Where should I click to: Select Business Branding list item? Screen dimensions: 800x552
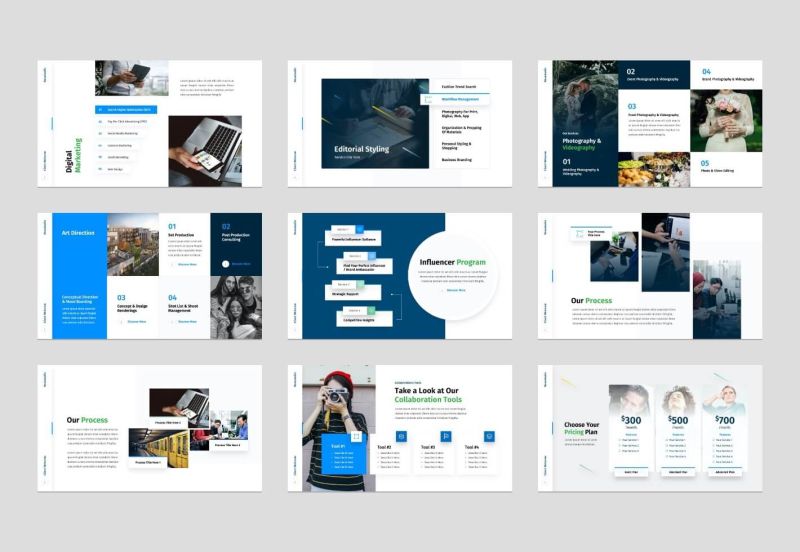[457, 160]
